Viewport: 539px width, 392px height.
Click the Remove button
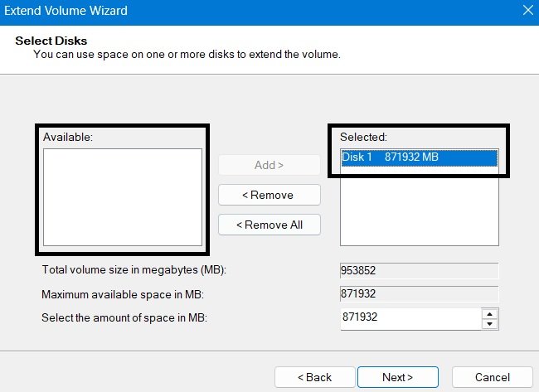[269, 195]
